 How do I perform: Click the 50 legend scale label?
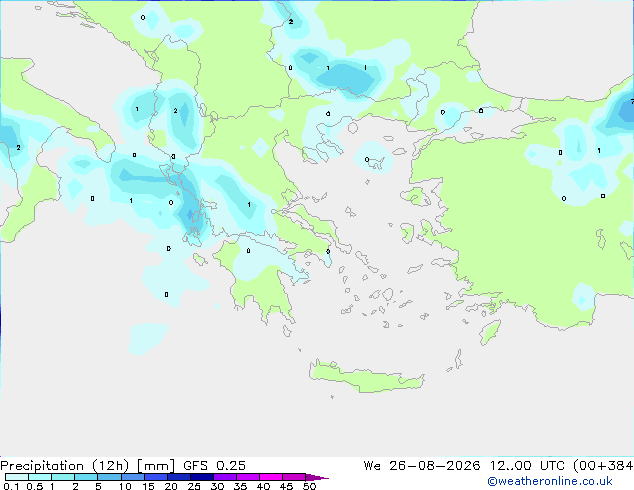[309, 486]
